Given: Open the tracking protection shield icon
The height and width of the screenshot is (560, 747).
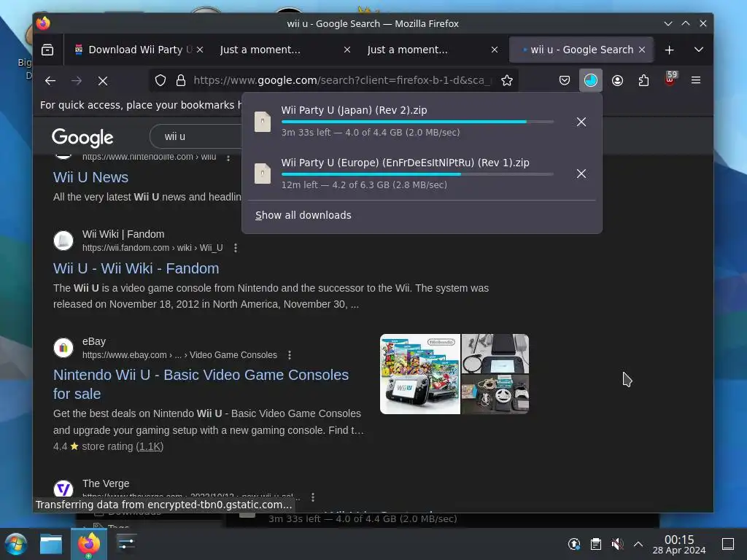Looking at the screenshot, I should (x=160, y=80).
